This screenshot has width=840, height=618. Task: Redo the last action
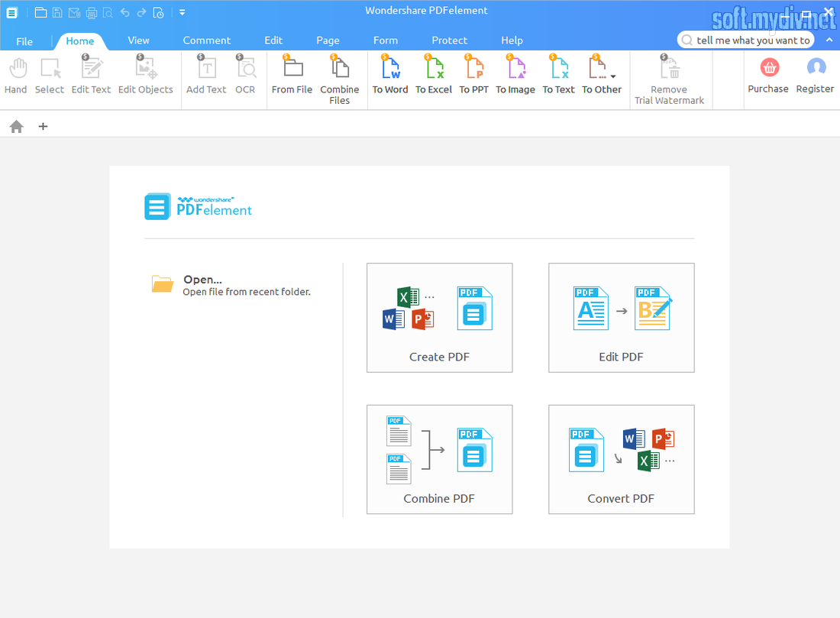(141, 12)
